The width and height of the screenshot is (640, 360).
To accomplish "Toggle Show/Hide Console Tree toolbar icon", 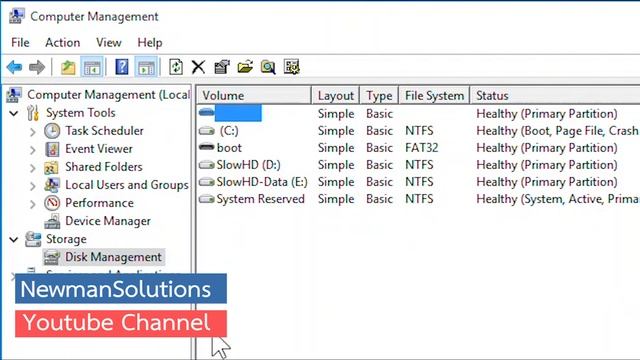I will coord(92,67).
